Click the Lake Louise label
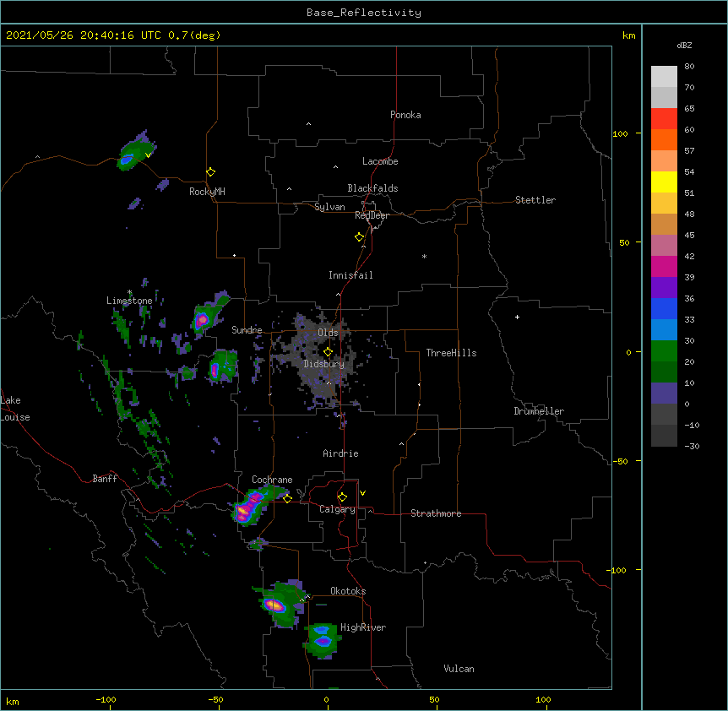 click(x=15, y=409)
